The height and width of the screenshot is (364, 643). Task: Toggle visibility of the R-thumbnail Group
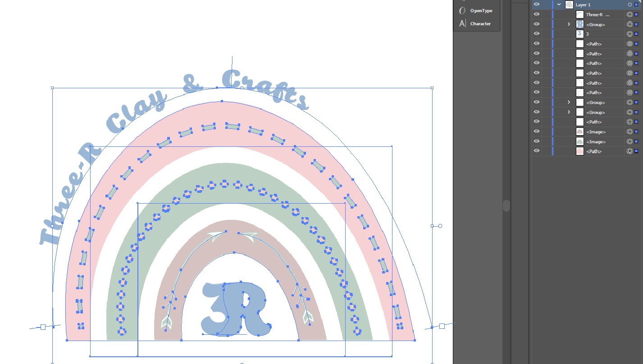click(x=536, y=24)
